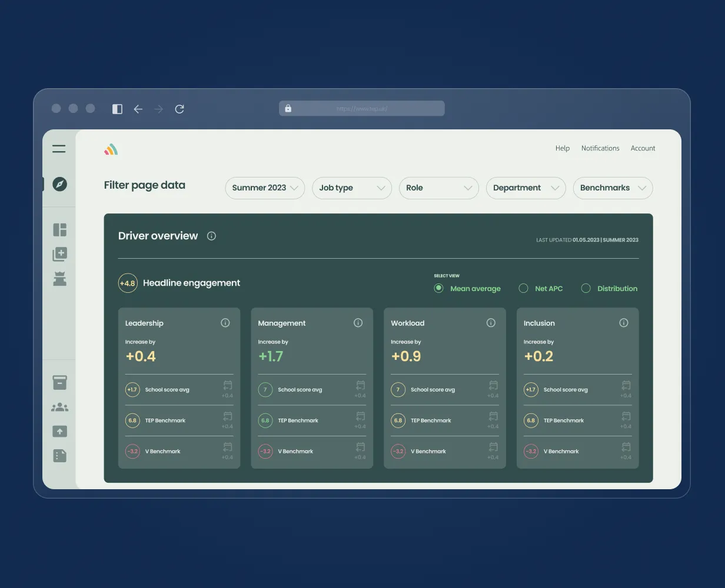This screenshot has width=725, height=588.
Task: Click the browser URL address field
Action: pyautogui.click(x=361, y=108)
